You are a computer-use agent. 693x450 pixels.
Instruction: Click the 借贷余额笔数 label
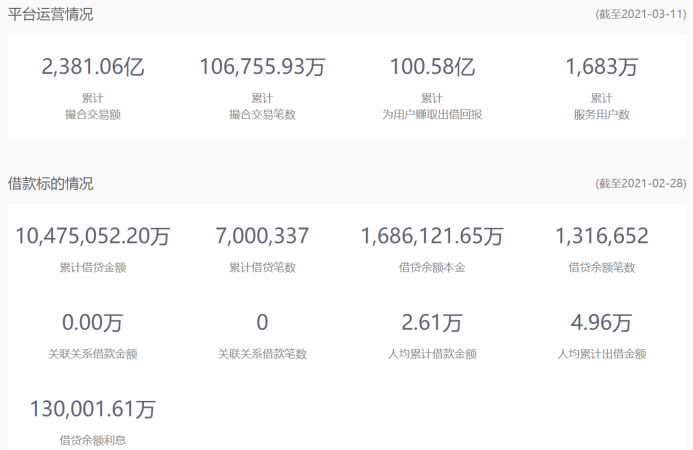pyautogui.click(x=602, y=268)
